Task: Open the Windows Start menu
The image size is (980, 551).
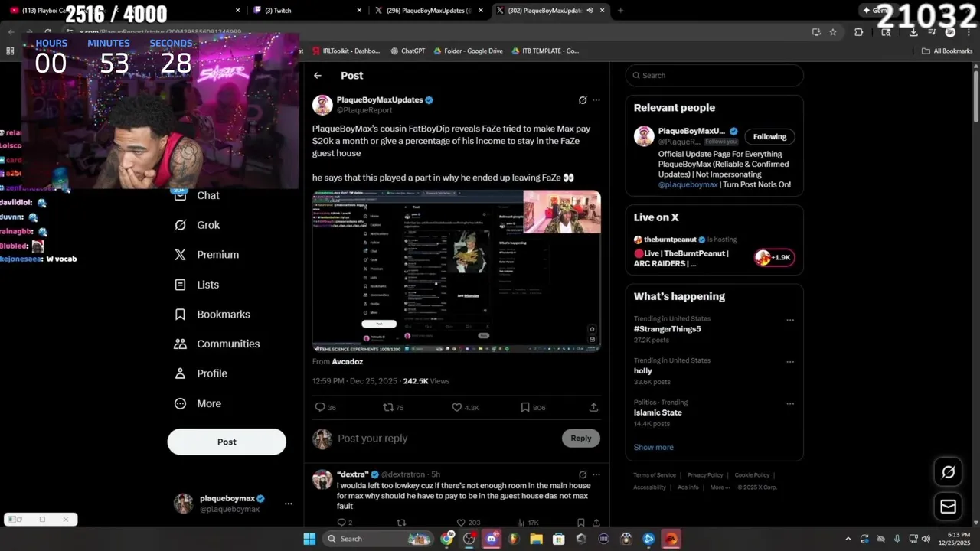Action: 309,539
